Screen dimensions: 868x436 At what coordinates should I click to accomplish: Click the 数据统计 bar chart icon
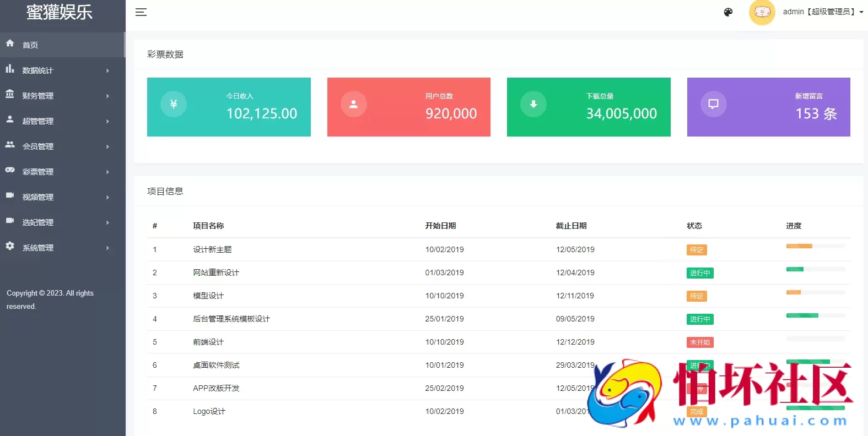pos(10,69)
